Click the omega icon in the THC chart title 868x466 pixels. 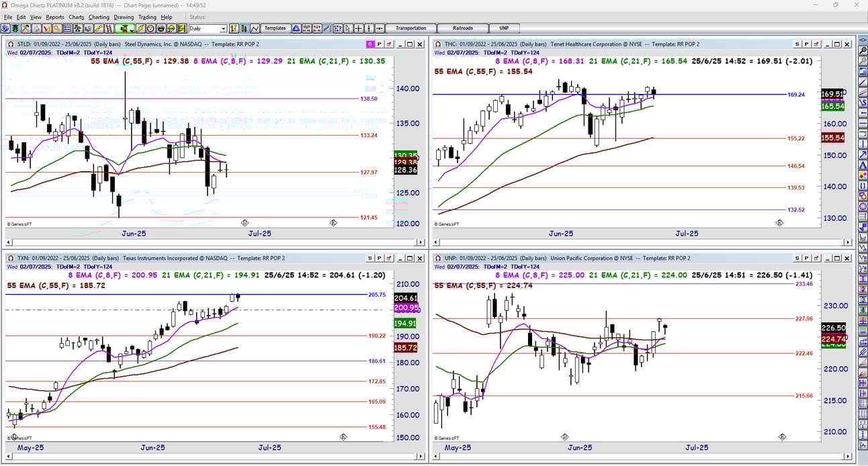[x=437, y=44]
